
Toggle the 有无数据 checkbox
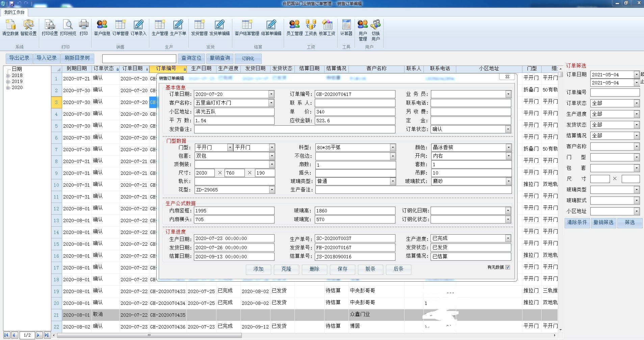(x=508, y=267)
